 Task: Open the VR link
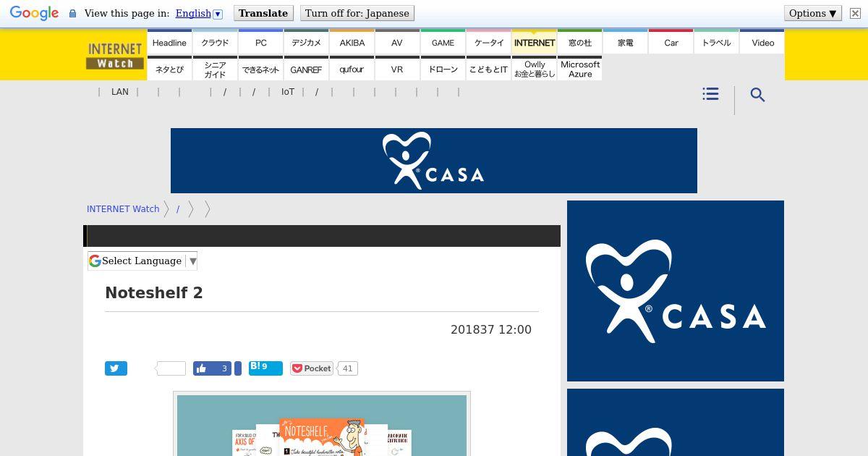tap(397, 69)
